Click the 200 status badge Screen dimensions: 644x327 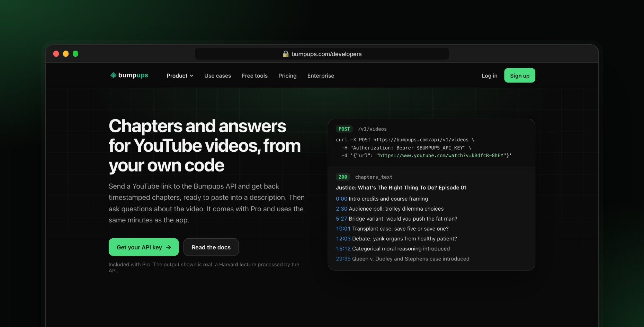coord(343,177)
